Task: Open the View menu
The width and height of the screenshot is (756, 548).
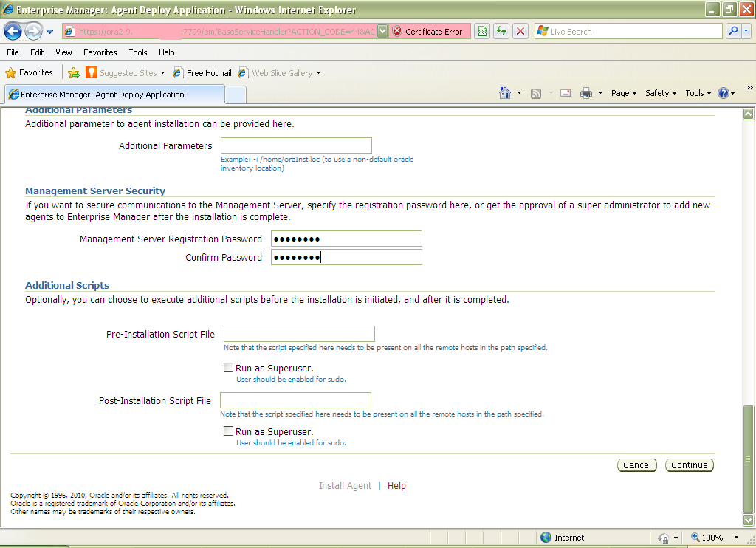Action: pyautogui.click(x=63, y=52)
